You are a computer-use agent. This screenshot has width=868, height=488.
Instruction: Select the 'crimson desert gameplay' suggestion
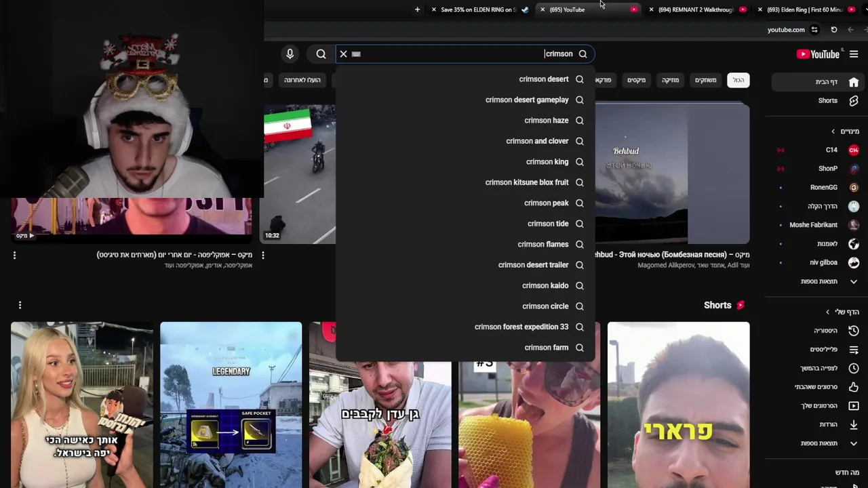465,100
